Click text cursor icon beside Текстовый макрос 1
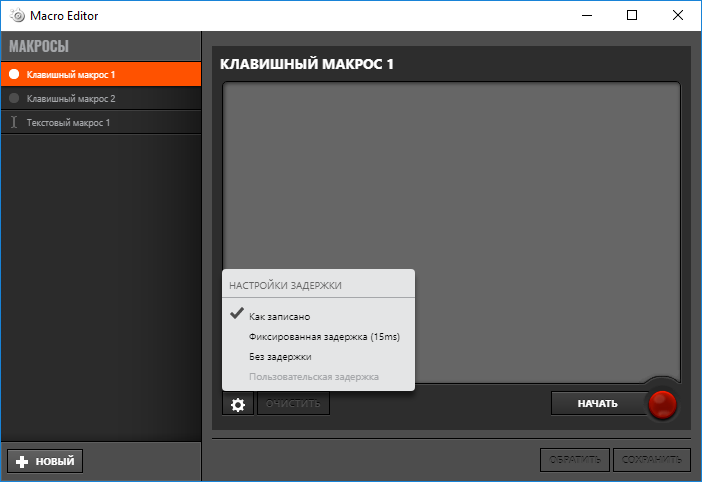 [x=14, y=122]
